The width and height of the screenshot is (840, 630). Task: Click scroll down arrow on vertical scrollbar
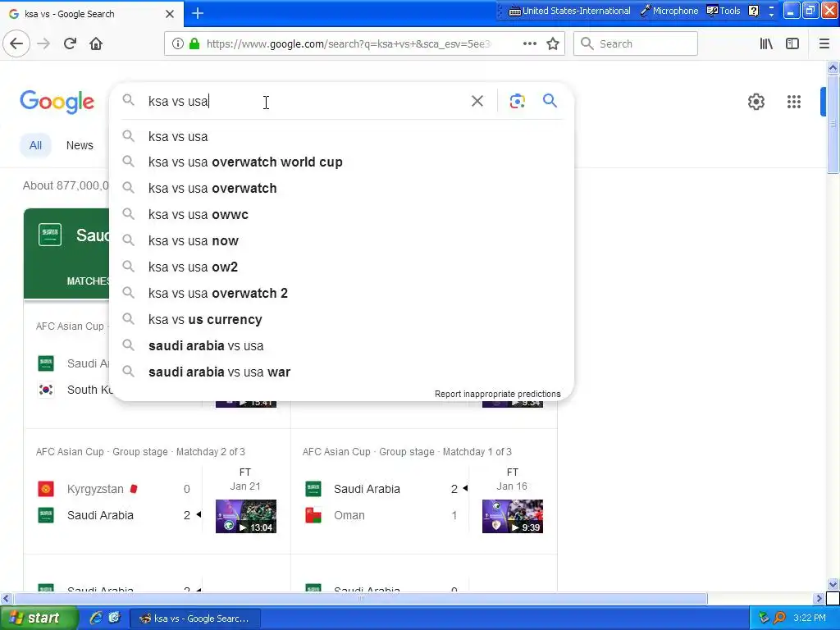(833, 584)
